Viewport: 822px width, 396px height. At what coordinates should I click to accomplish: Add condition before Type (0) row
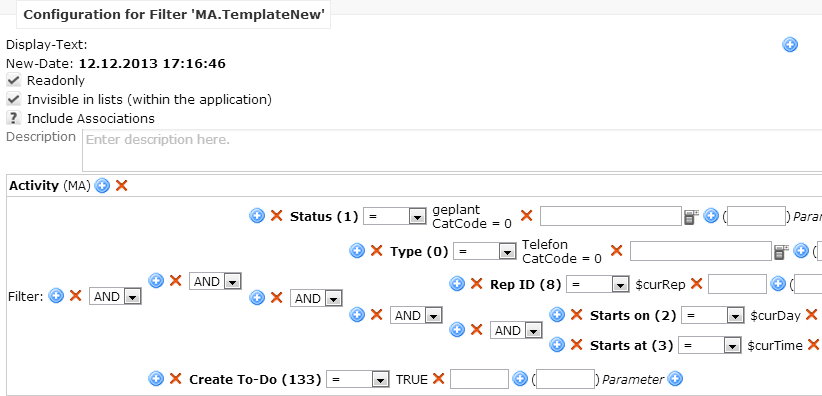(357, 251)
